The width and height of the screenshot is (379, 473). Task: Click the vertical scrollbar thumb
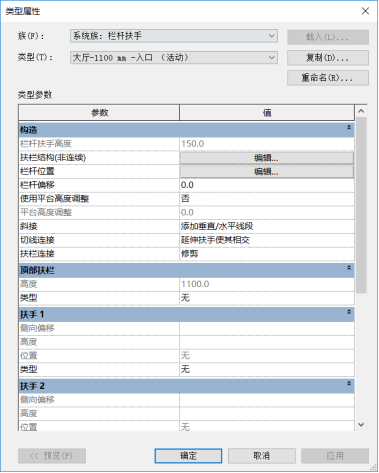361,205
